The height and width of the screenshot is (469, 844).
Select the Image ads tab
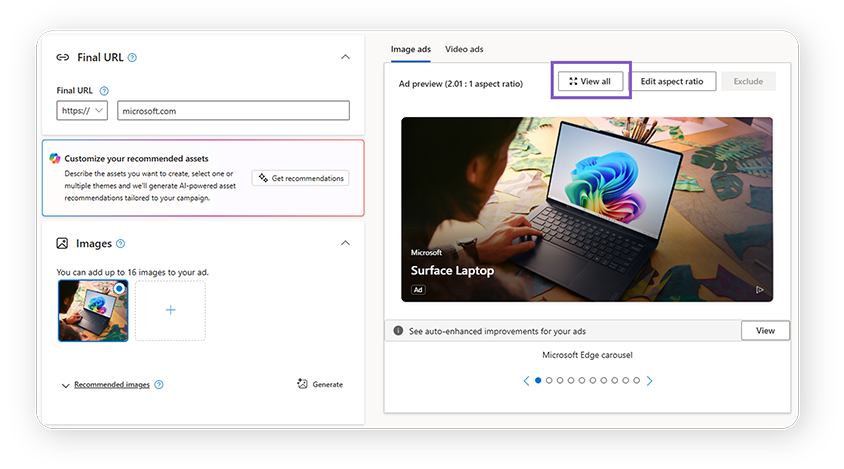(x=410, y=49)
